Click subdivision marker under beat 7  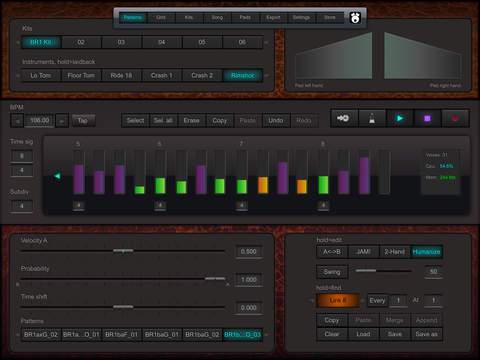click(242, 205)
